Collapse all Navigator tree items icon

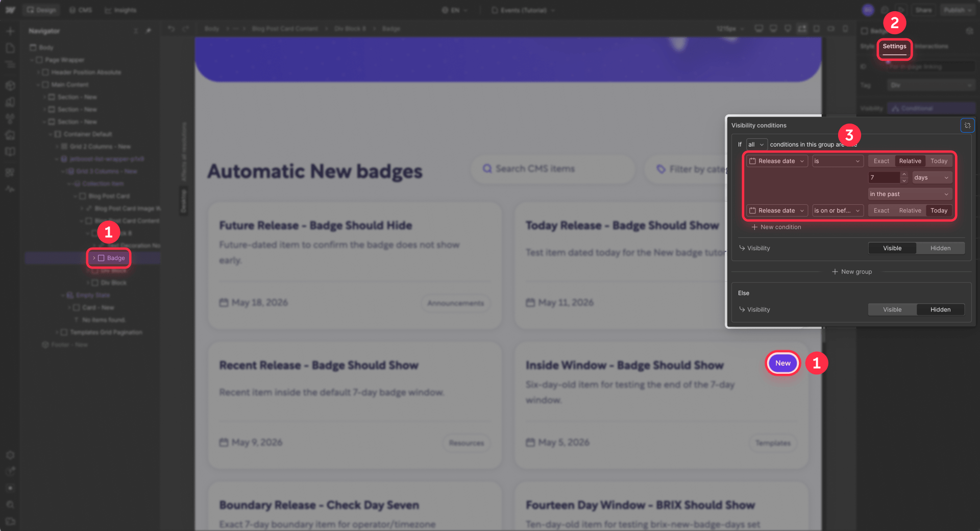pos(136,31)
